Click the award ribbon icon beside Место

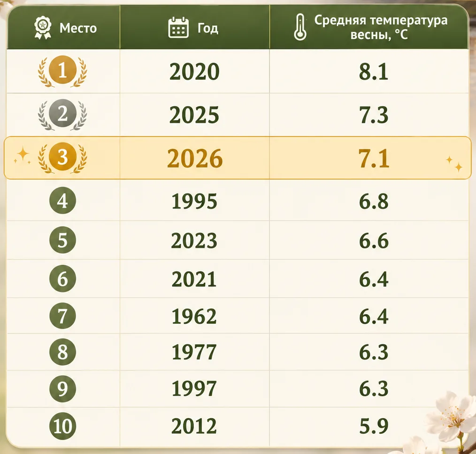coord(43,28)
